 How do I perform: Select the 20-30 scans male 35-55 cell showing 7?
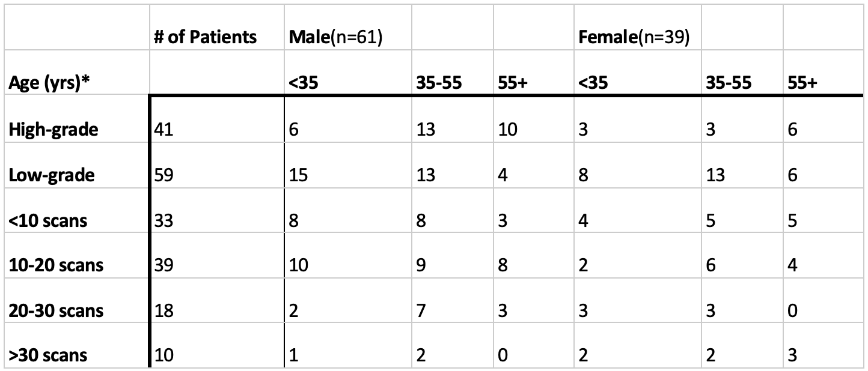421,310
